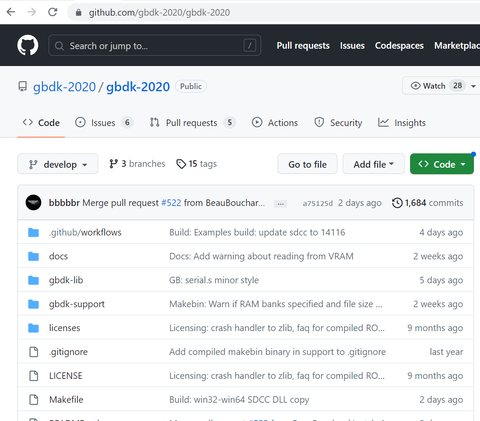The height and width of the screenshot is (421, 480).
Task: Open commit hash a75125d
Action: 317,203
